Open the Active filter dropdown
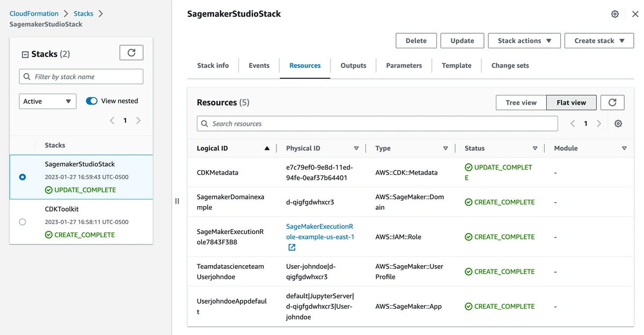 pos(48,101)
